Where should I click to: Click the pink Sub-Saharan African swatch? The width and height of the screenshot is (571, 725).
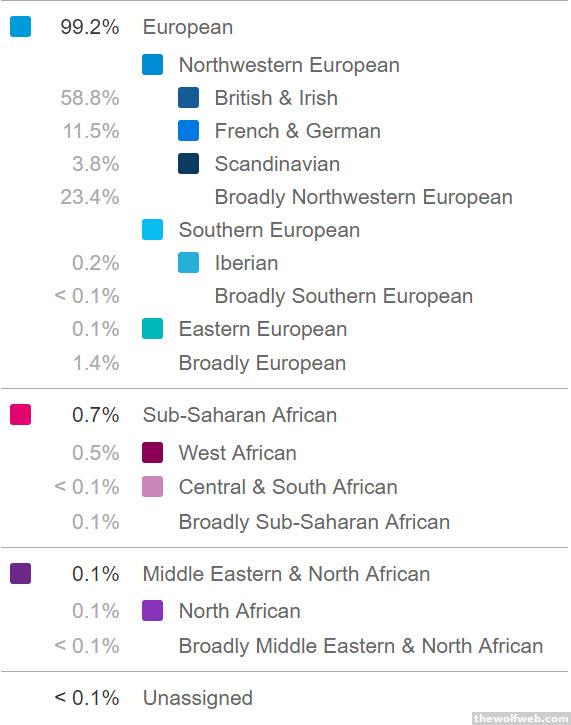tap(20, 414)
